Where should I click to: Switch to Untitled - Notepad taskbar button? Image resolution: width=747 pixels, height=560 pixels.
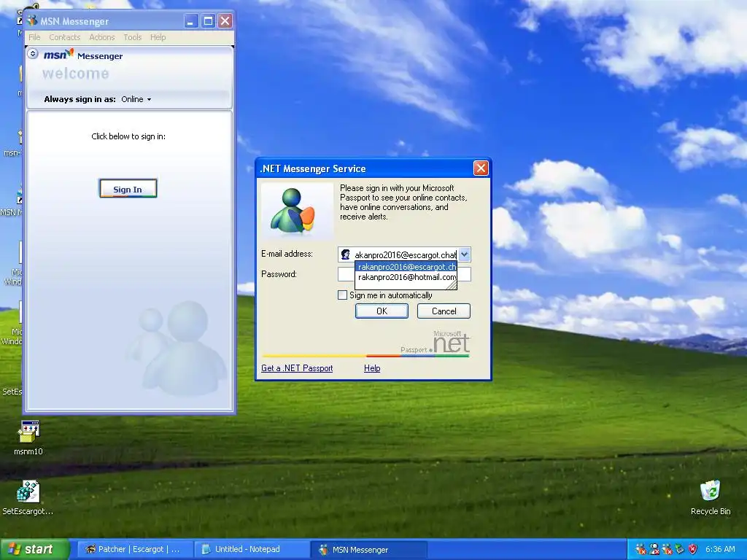tap(251, 550)
